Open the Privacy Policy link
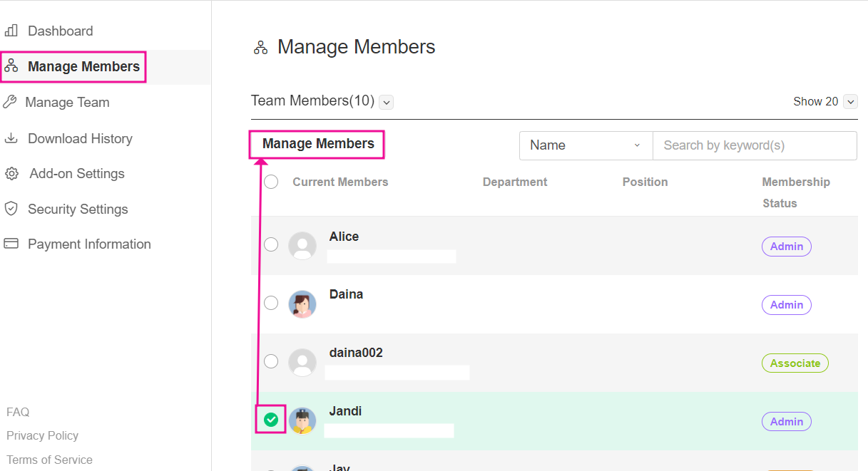The width and height of the screenshot is (868, 471). click(x=42, y=435)
